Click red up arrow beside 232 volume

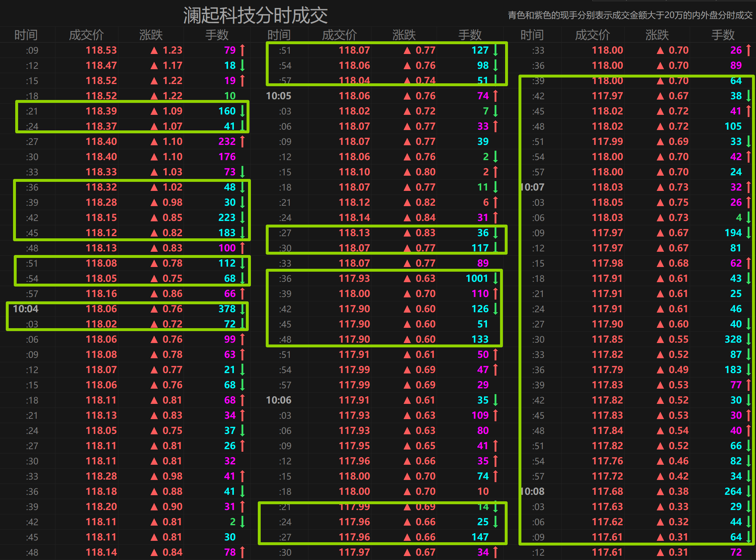pos(243,141)
